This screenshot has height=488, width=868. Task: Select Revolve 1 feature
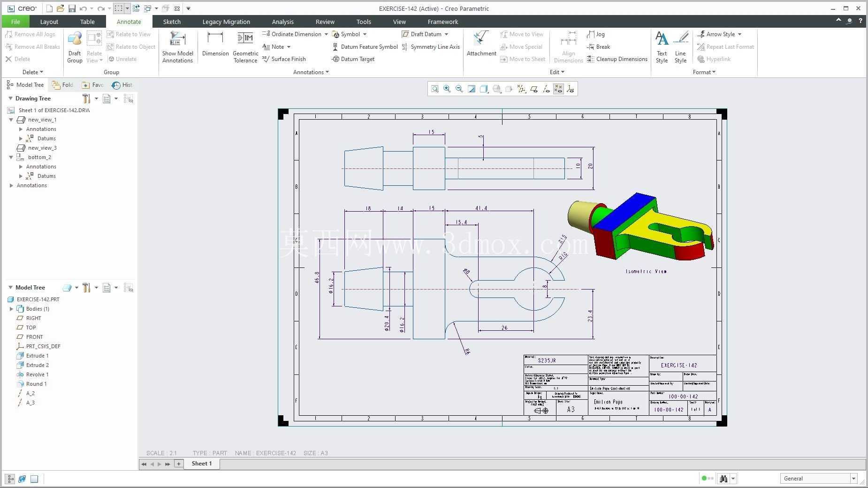coord(32,374)
